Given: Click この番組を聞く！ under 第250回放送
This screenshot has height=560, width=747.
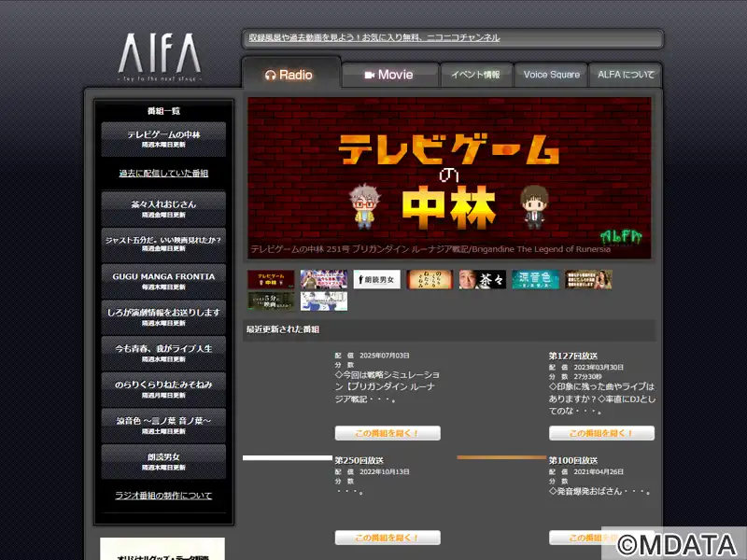Looking at the screenshot, I should [x=388, y=538].
